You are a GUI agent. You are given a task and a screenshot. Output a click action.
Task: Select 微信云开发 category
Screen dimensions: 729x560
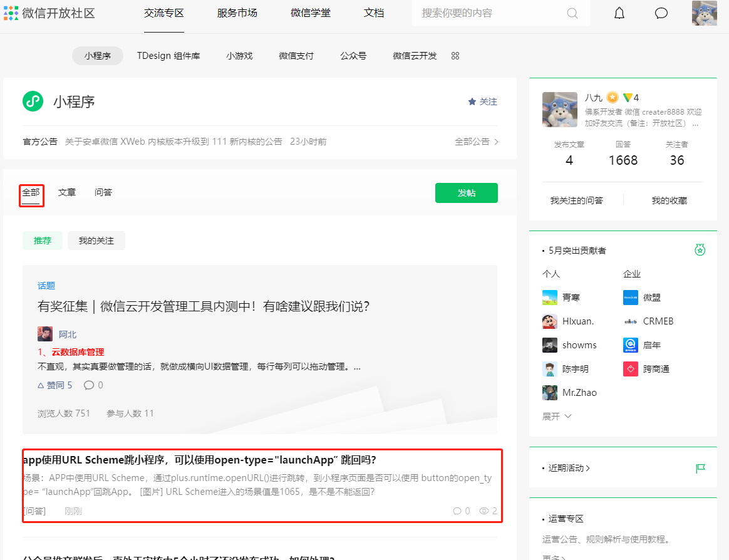[x=415, y=56]
